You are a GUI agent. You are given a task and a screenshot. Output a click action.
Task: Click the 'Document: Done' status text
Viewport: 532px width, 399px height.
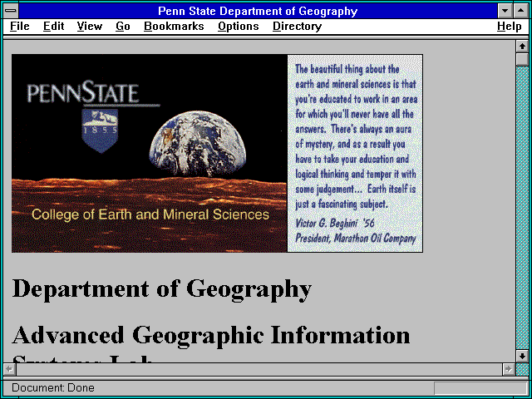[53, 388]
